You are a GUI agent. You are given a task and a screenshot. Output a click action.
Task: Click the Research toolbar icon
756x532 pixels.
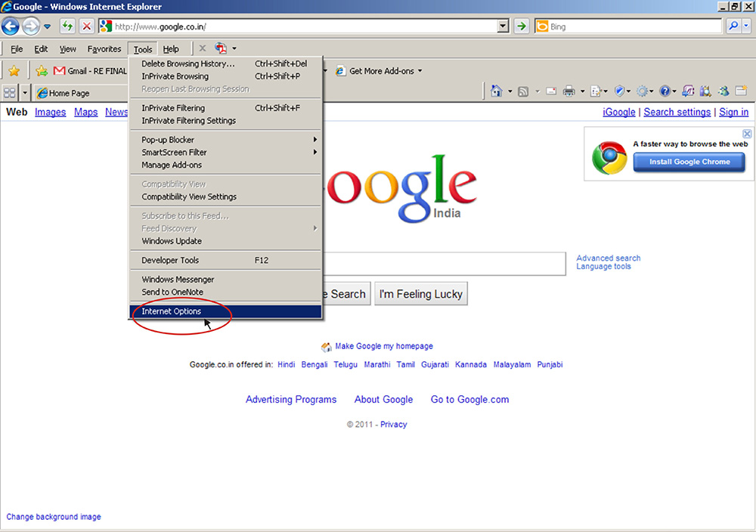coord(705,91)
